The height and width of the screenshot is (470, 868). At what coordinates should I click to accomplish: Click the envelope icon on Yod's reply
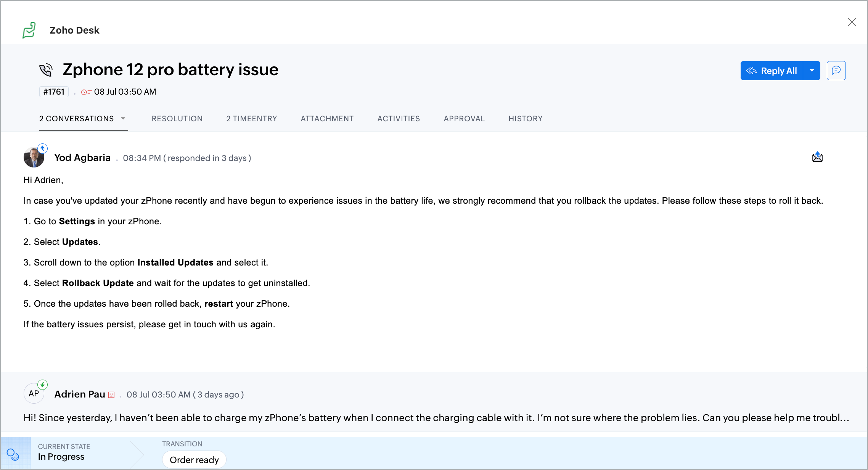tap(817, 157)
